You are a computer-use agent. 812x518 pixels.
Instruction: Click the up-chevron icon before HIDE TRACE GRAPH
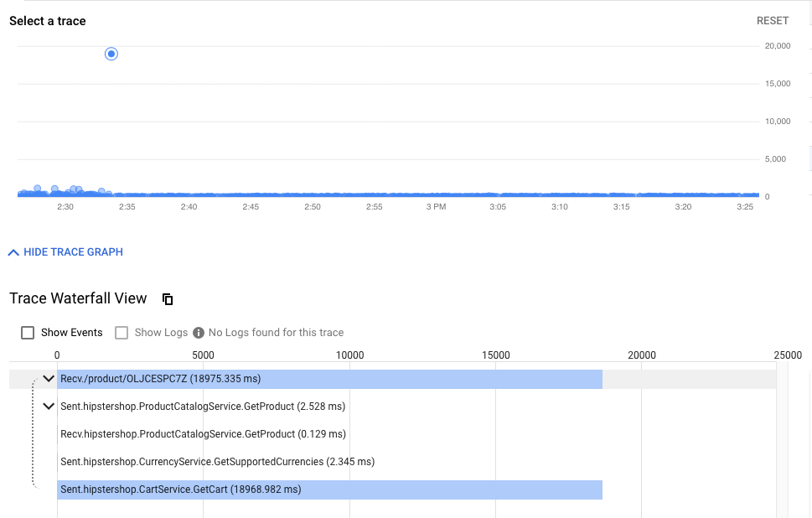[x=13, y=252]
